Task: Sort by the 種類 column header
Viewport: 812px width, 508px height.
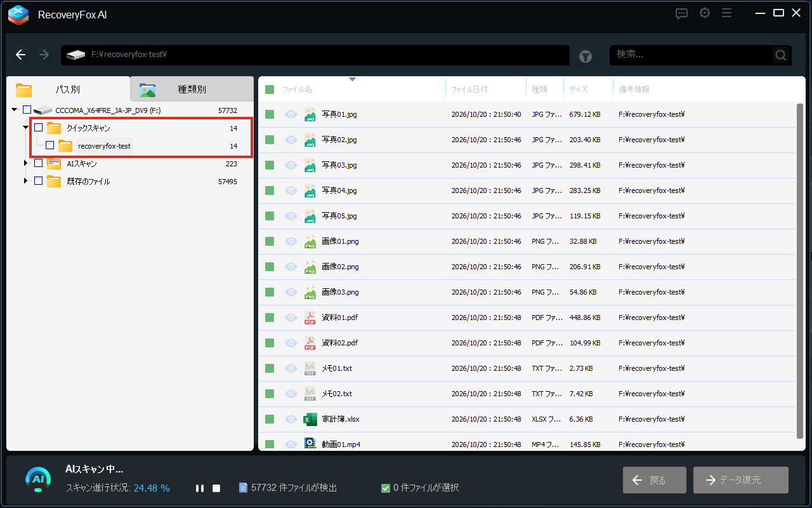Action: [545, 90]
